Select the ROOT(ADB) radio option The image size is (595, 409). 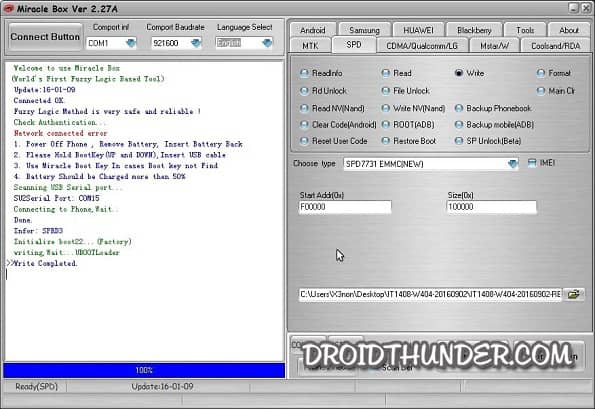pyautogui.click(x=408, y=124)
